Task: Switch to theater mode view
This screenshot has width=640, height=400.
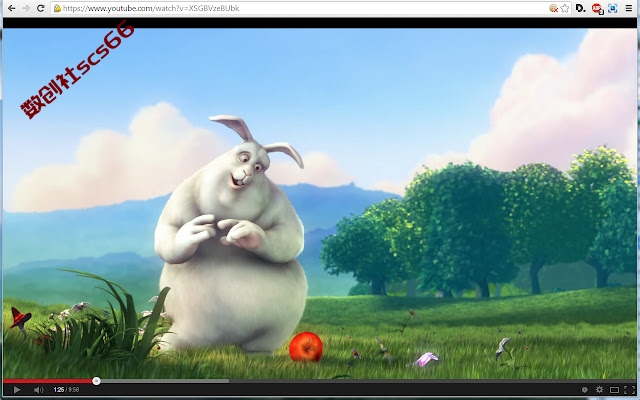Action: (x=614, y=390)
